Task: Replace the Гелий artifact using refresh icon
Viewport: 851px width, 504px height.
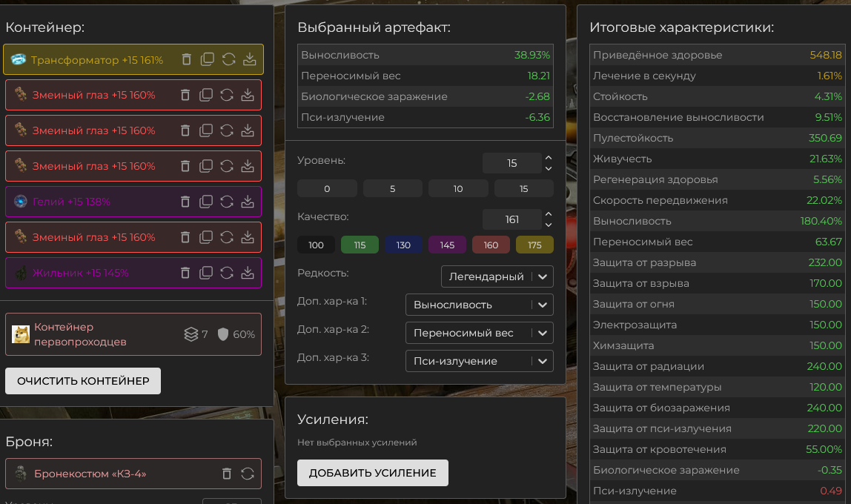Action: click(x=227, y=202)
